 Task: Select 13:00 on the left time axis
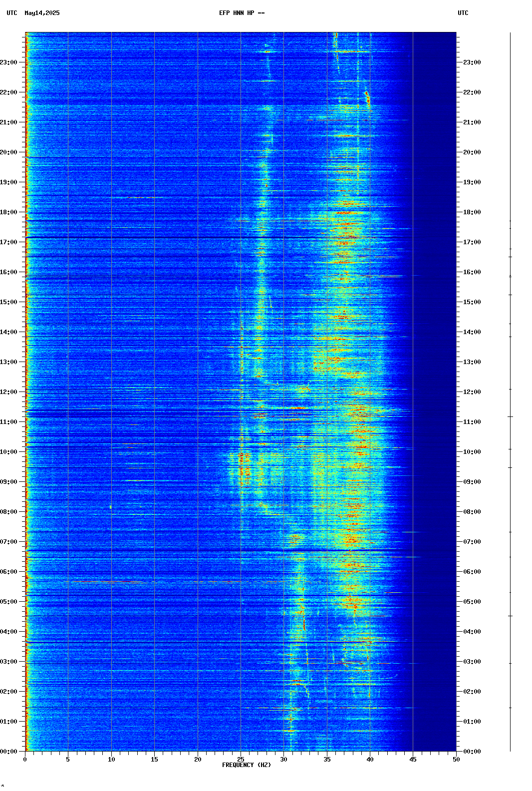(x=8, y=362)
